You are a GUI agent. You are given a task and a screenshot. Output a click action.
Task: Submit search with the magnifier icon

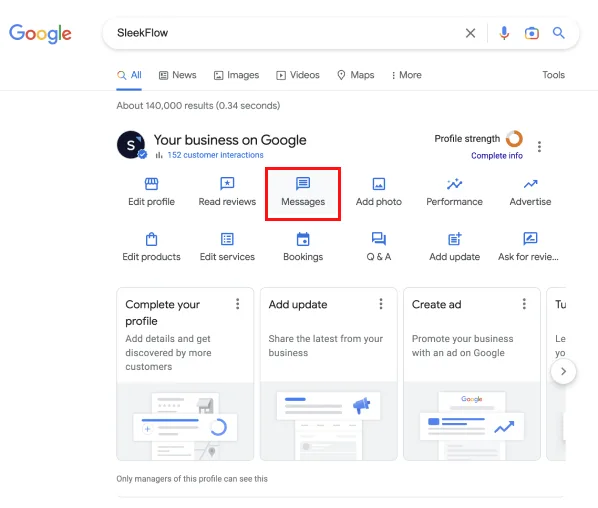click(559, 33)
